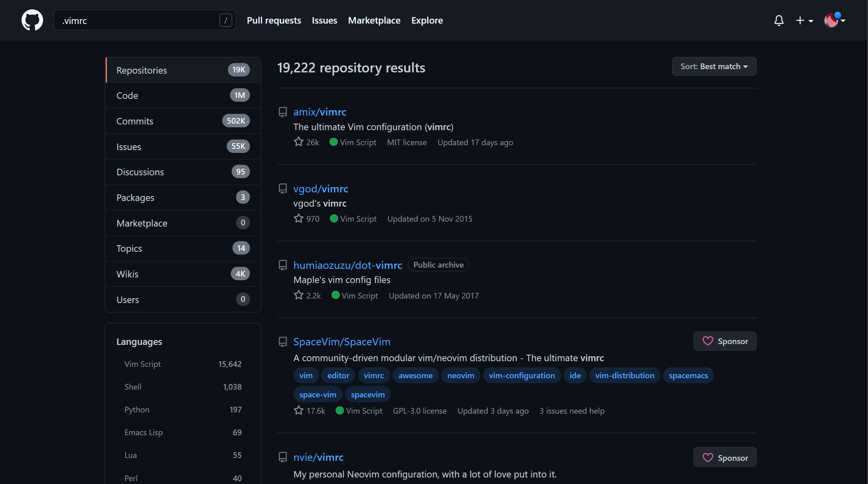Click the star icon on vgod/vimrc

(299, 218)
